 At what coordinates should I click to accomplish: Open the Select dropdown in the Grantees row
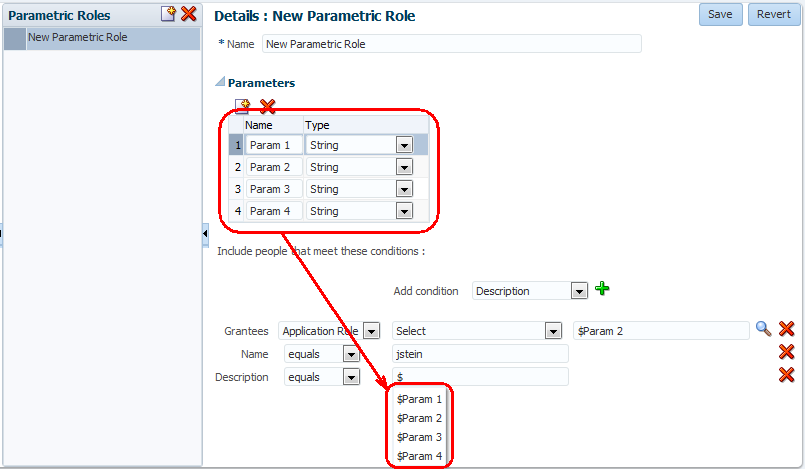coord(553,331)
